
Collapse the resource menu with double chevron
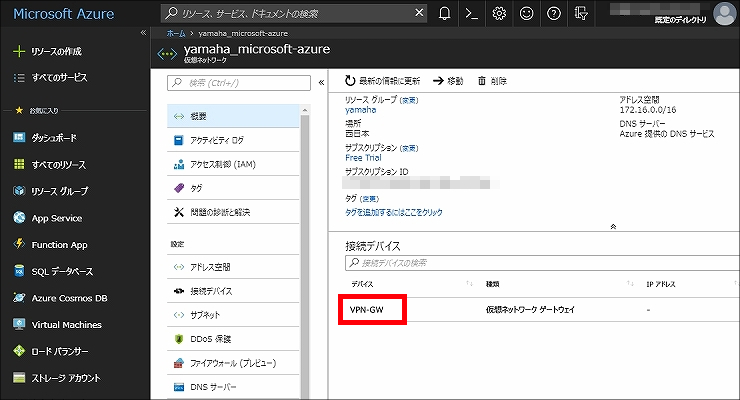[x=321, y=83]
